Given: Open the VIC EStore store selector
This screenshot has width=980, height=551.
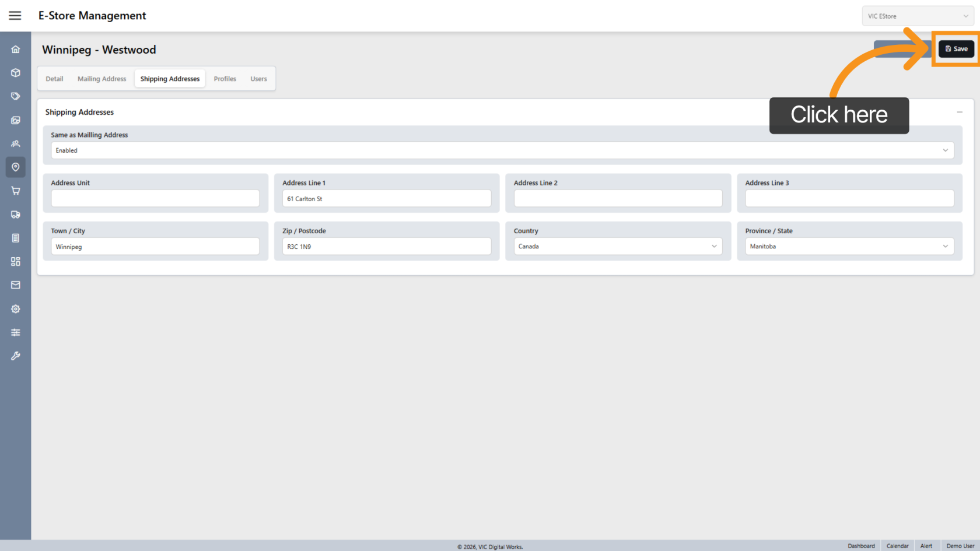Looking at the screenshot, I should [x=917, y=16].
